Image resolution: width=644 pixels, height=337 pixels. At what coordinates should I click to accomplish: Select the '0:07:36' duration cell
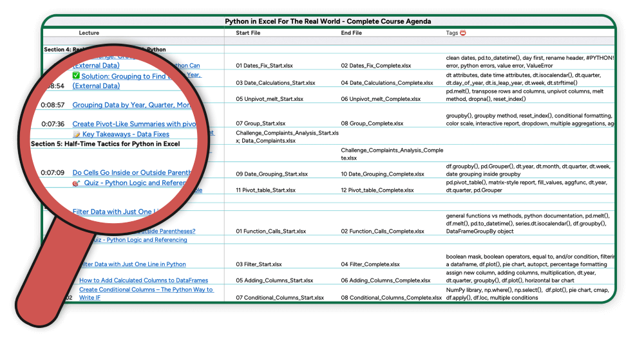coord(52,123)
